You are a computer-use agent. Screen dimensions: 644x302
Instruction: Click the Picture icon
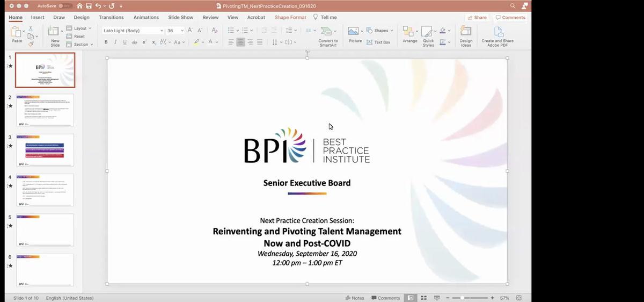tap(354, 31)
